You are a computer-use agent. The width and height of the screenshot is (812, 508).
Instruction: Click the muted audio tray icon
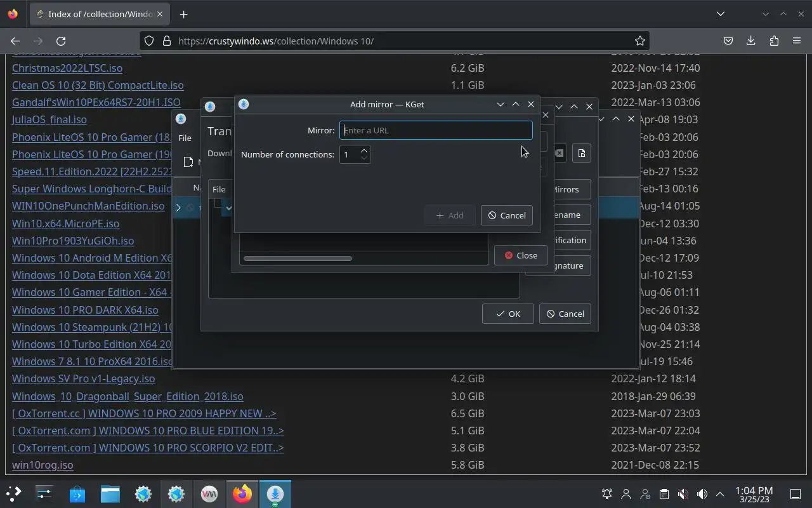pos(683,493)
